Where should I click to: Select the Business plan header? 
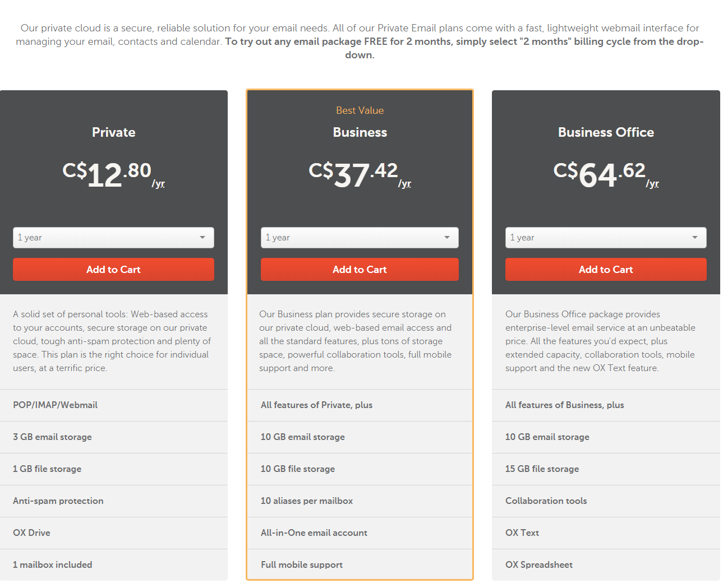point(360,132)
